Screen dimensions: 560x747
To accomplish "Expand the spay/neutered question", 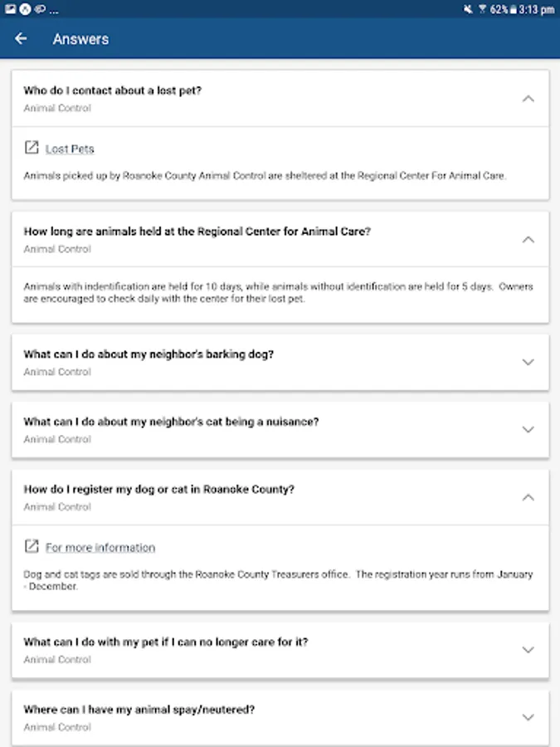I will [x=528, y=717].
